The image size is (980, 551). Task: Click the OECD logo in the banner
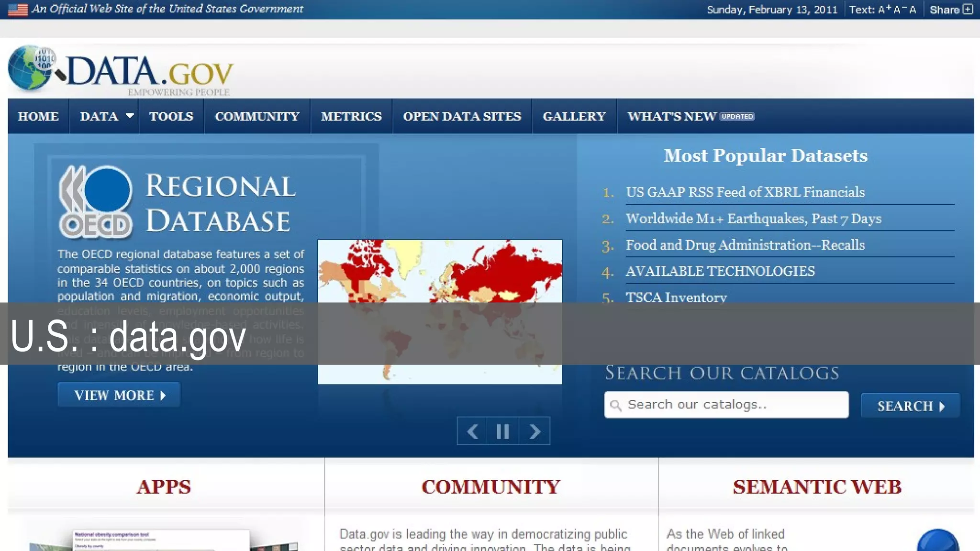pyautogui.click(x=96, y=202)
